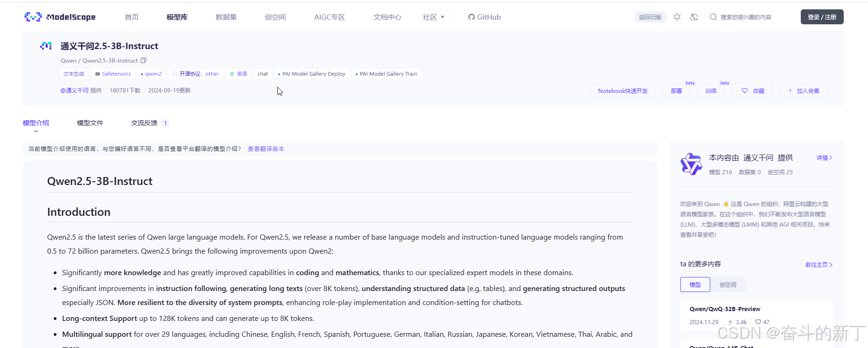Viewport: 868px width, 348px height.
Task: Open 详情 details link in sidebar
Action: click(825, 158)
